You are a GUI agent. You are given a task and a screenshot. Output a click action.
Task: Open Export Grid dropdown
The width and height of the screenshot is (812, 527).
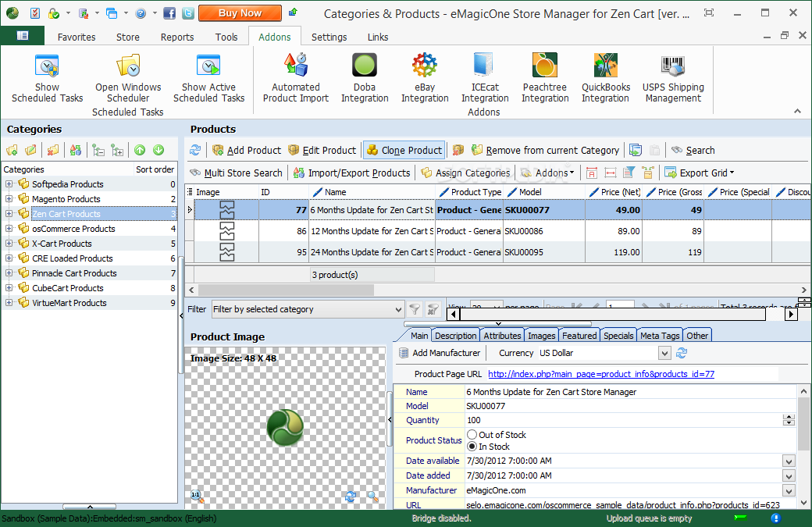tap(700, 173)
